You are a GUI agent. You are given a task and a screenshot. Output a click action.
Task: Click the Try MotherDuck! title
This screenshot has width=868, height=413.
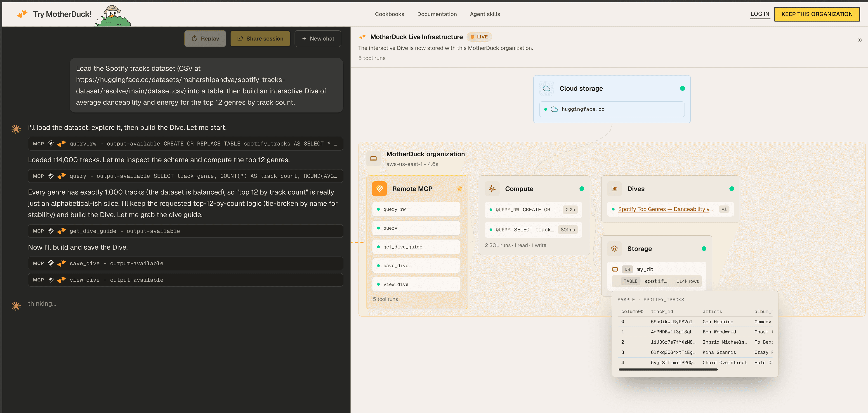pos(62,14)
